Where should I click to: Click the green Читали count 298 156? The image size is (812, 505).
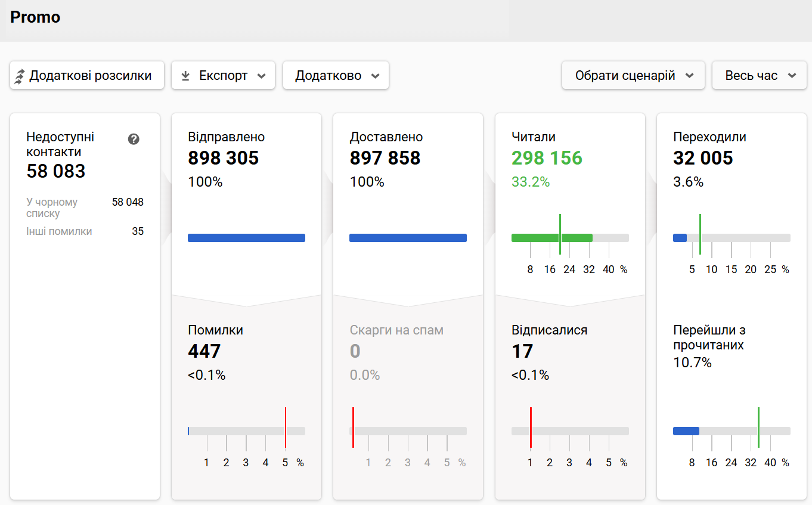click(547, 158)
